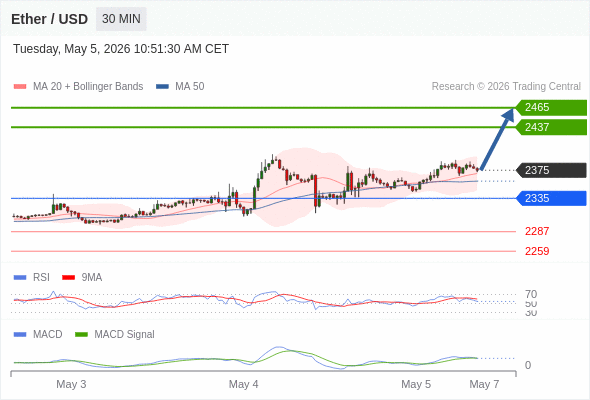Image resolution: width=590 pixels, height=400 pixels.
Task: Click the blue MACD legend marker
Action: (x=20, y=335)
